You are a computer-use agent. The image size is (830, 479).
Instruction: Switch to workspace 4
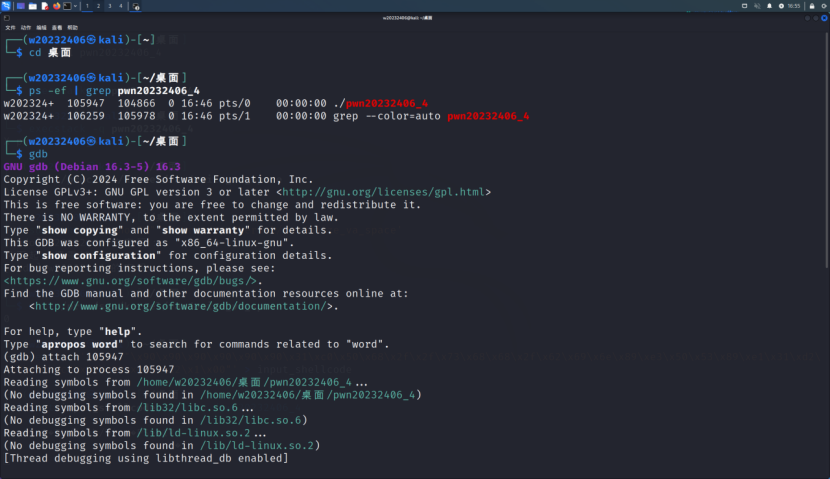(121, 6)
